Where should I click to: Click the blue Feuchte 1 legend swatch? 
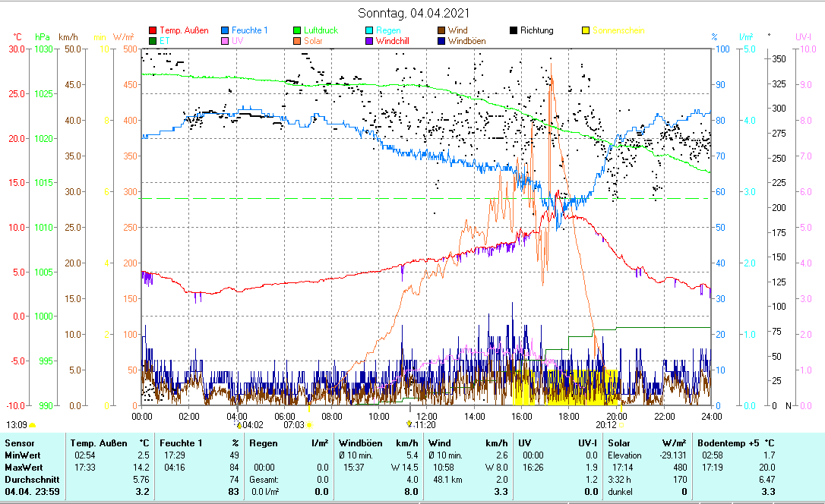(x=226, y=30)
